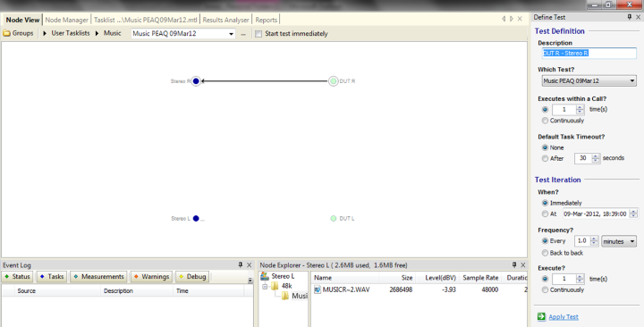Click the Apply Test green arrow icon
The image size is (644, 327).
click(x=541, y=316)
